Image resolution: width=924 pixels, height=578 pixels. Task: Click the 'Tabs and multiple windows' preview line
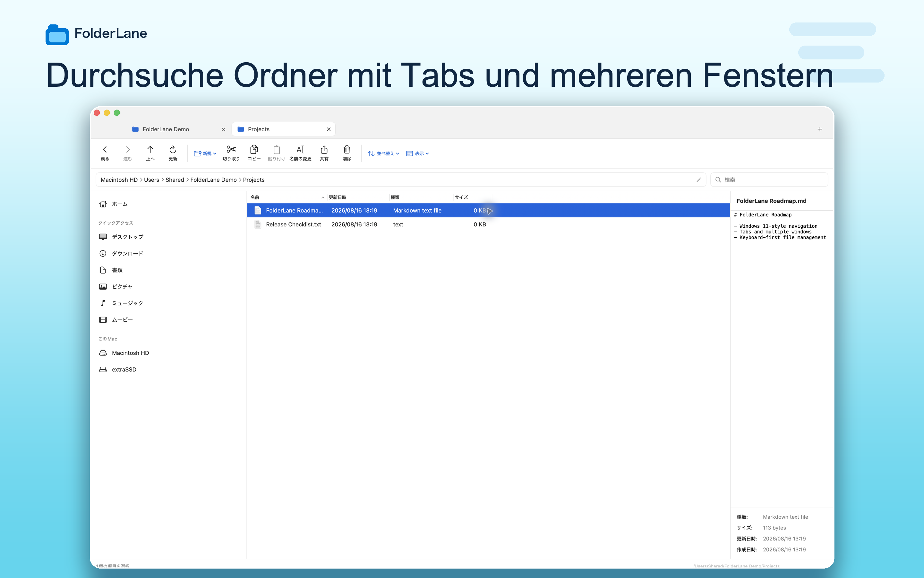click(x=773, y=232)
